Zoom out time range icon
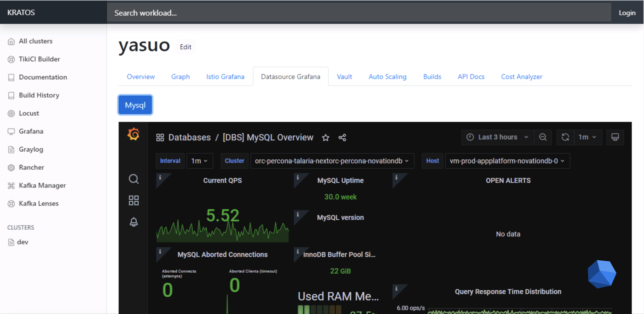Viewport: 644px width, 314px height. [x=543, y=137]
